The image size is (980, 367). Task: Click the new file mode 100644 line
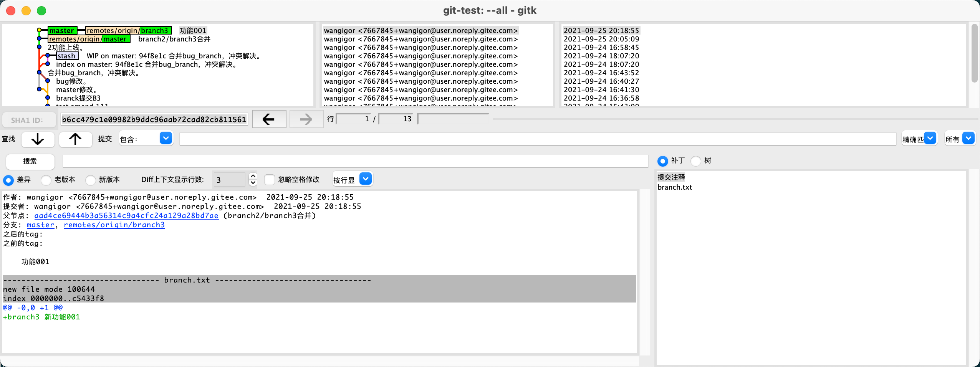49,289
